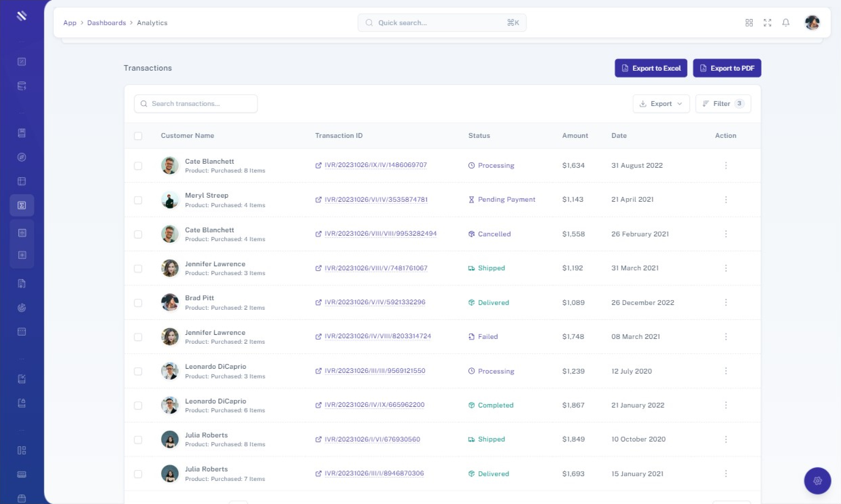Open the sigma icon in sidebar
The height and width of the screenshot is (504, 841).
[x=22, y=205]
